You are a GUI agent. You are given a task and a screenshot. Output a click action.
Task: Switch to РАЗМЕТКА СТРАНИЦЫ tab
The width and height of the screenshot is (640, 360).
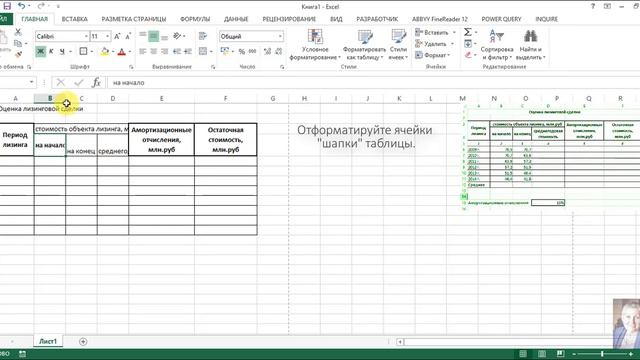coord(134,19)
